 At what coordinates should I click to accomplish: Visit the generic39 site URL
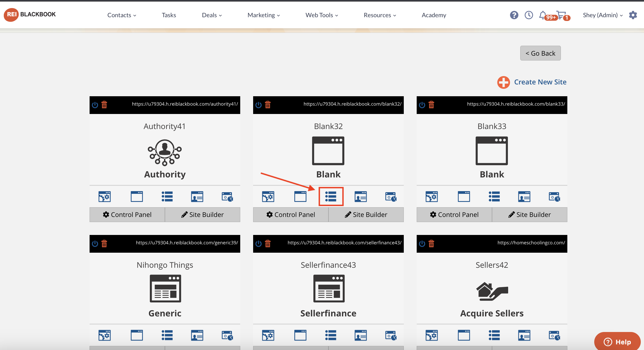pyautogui.click(x=187, y=243)
